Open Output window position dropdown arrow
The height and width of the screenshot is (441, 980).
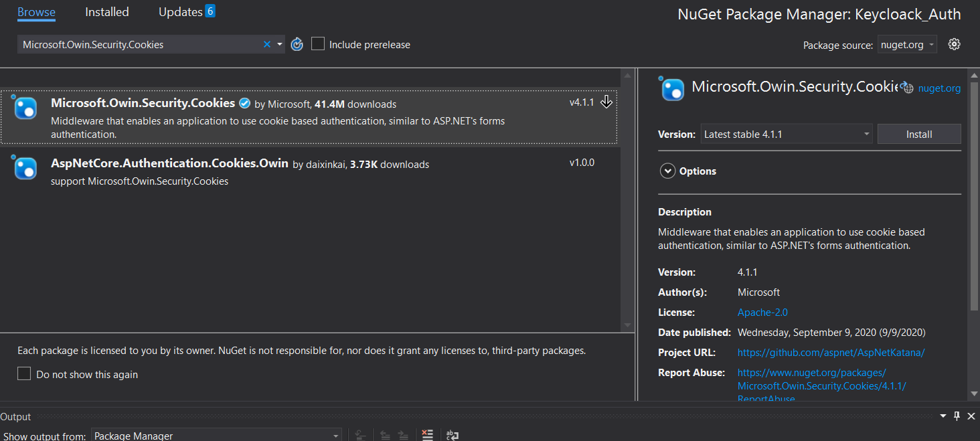point(944,416)
